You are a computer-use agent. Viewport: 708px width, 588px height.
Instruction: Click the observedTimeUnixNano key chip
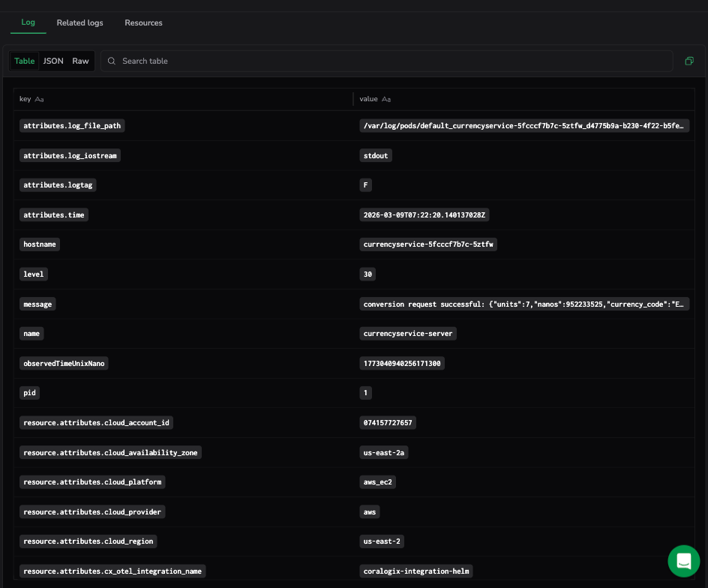coord(65,363)
